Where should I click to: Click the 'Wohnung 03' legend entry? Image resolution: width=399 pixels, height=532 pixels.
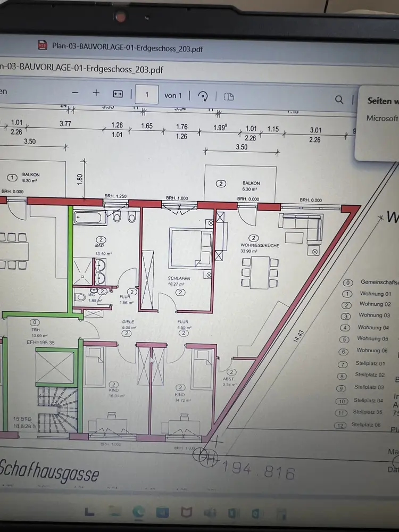374,315
